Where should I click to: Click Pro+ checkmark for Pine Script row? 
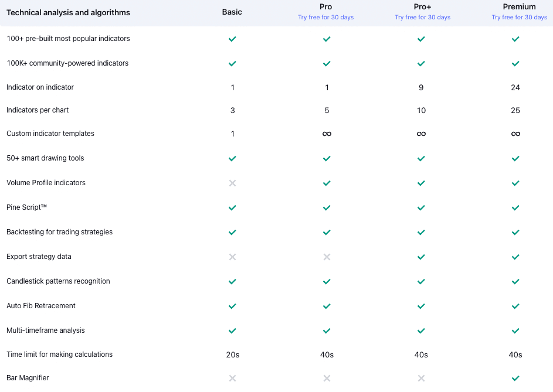click(x=421, y=207)
